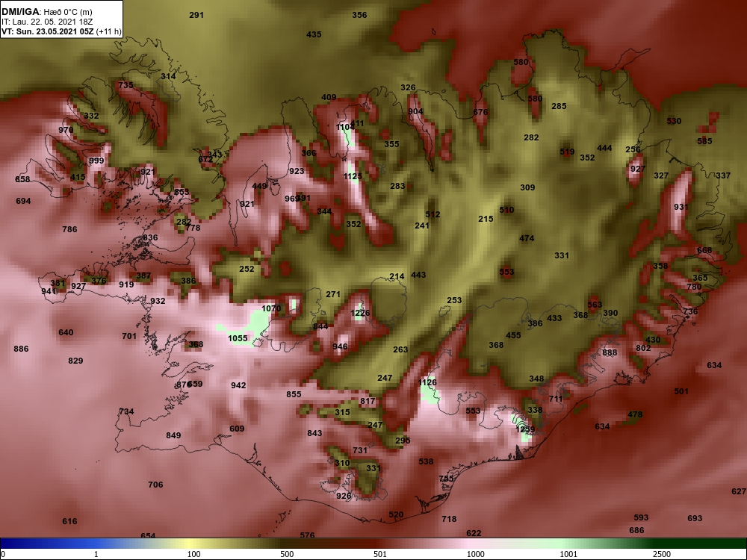Click the map value '904'
Image resolution: width=747 pixels, height=560 pixels.
[x=415, y=111]
